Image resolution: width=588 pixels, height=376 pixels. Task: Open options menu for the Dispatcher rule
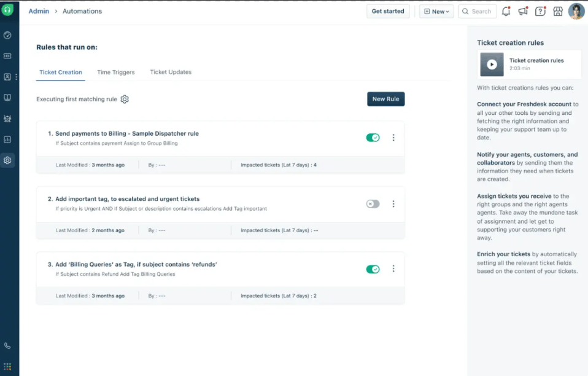point(393,138)
